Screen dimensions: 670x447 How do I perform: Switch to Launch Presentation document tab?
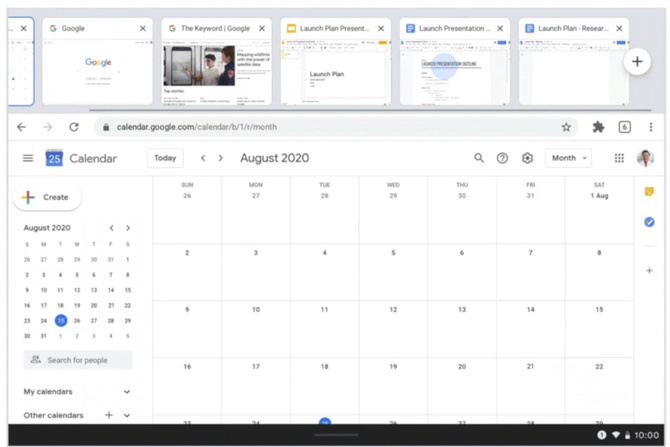455,61
